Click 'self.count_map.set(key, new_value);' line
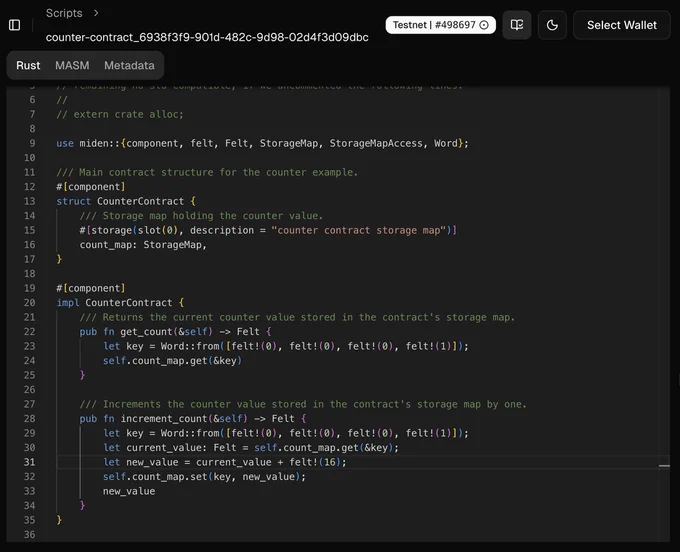Screen dimensions: 680x552 (204, 477)
